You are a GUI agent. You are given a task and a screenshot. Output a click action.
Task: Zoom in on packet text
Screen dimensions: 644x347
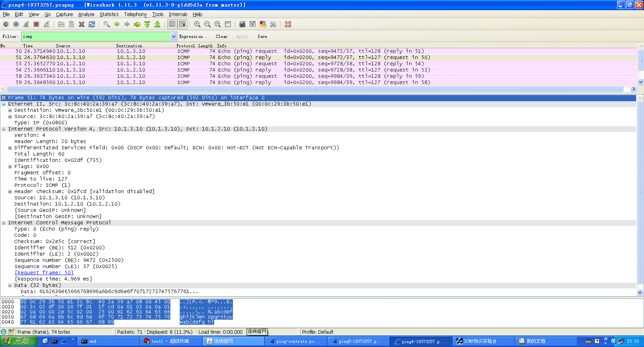click(x=197, y=24)
